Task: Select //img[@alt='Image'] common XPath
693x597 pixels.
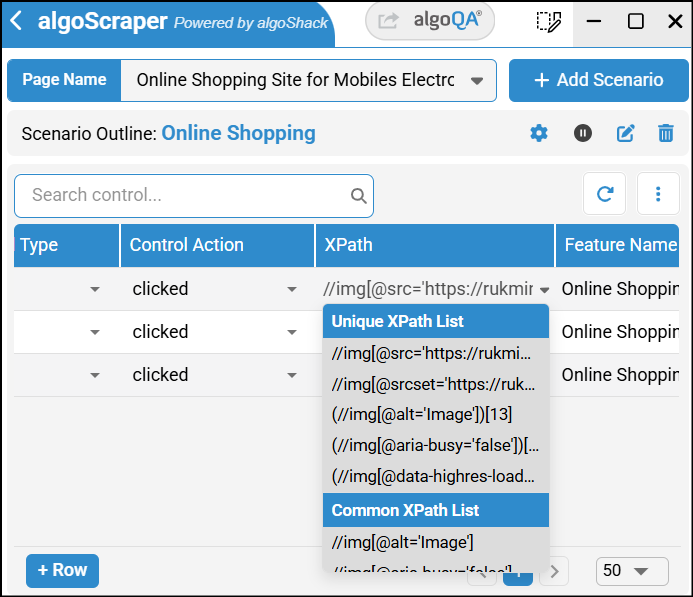Action: pyautogui.click(x=435, y=542)
